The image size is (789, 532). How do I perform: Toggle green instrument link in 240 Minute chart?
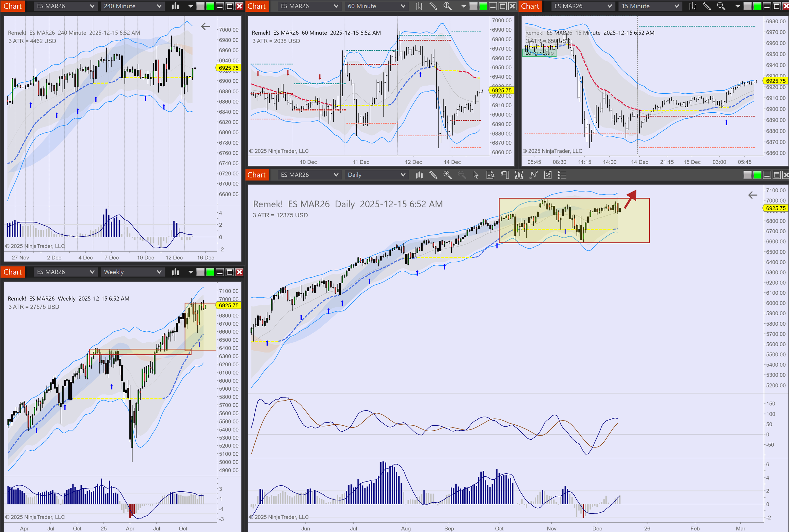(210, 6)
